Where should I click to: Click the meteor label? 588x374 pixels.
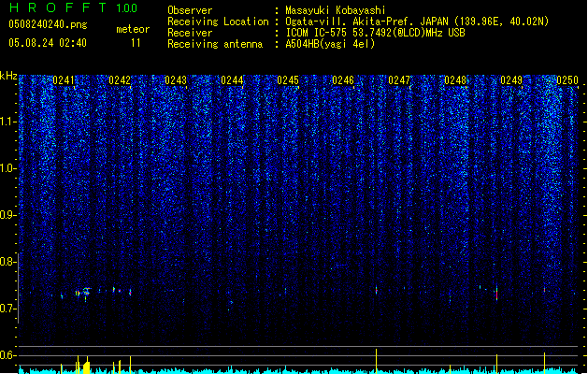(x=133, y=29)
